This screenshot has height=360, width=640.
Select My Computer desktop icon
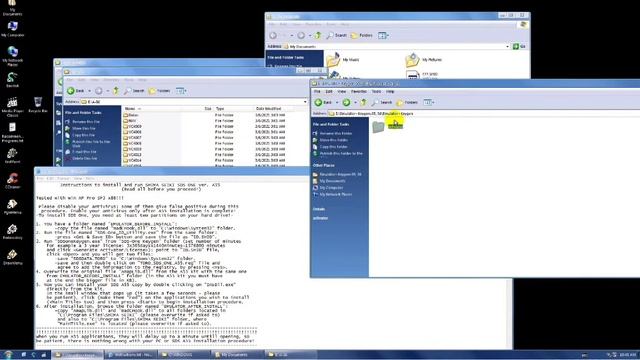[12, 29]
